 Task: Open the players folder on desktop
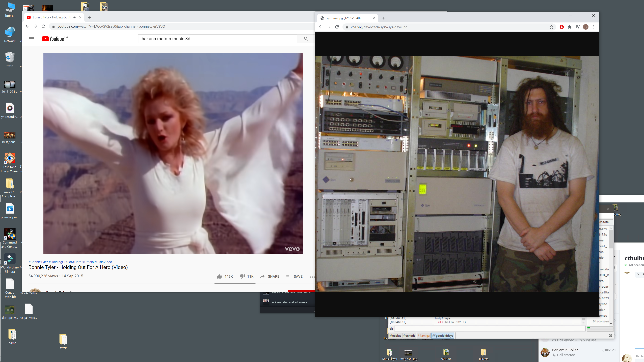coord(483,354)
